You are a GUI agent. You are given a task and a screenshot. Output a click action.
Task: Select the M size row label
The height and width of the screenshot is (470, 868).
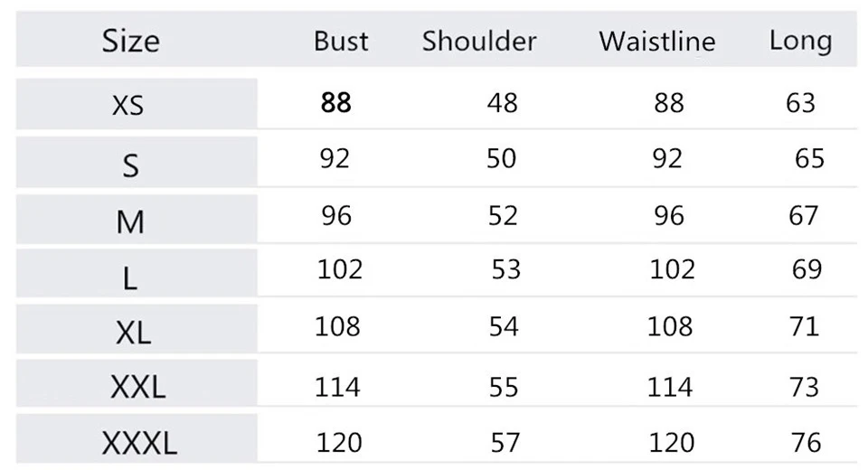click(x=130, y=221)
